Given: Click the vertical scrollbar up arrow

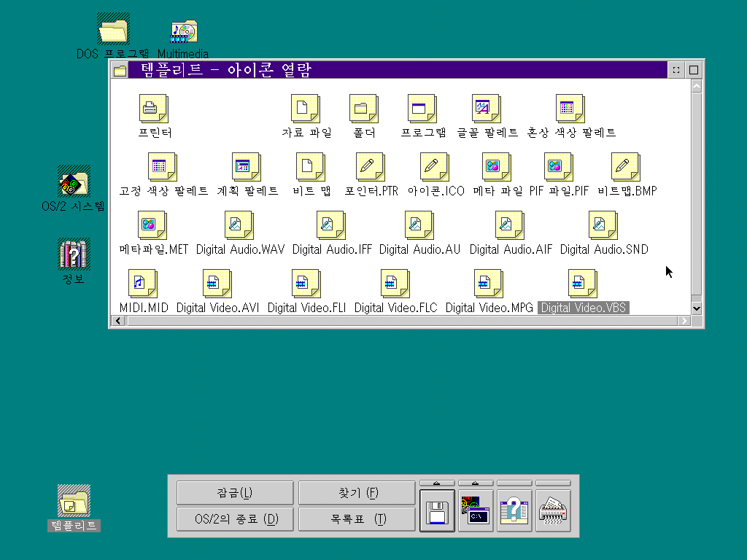Looking at the screenshot, I should point(697,86).
